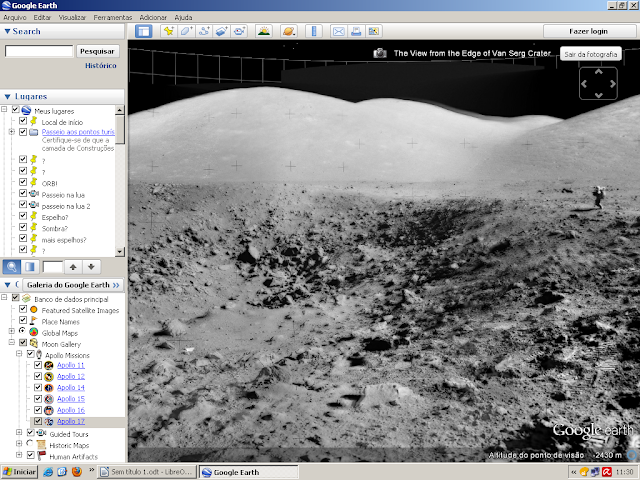Add a polygon using the toolbar
This screenshot has height=480, width=640.
(x=186, y=31)
